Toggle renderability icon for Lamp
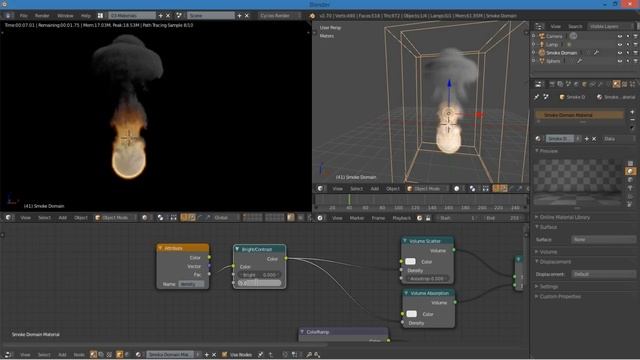The width and height of the screenshot is (640, 360). pyautogui.click(x=636, y=44)
